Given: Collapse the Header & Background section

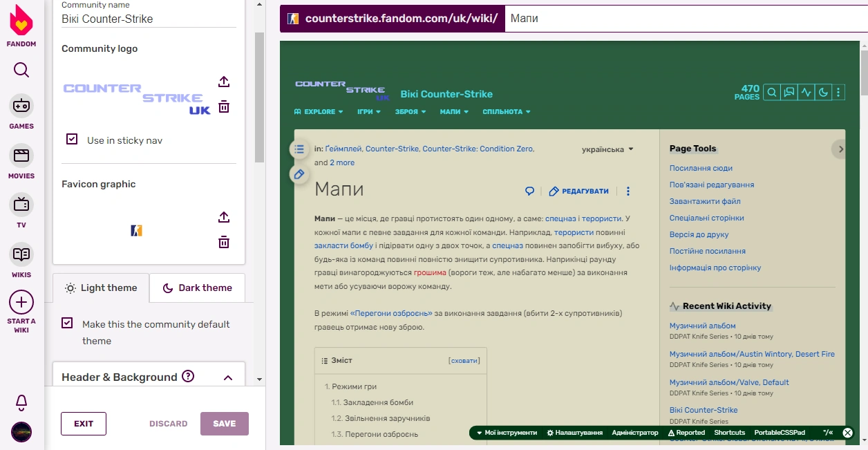Looking at the screenshot, I should click(228, 377).
